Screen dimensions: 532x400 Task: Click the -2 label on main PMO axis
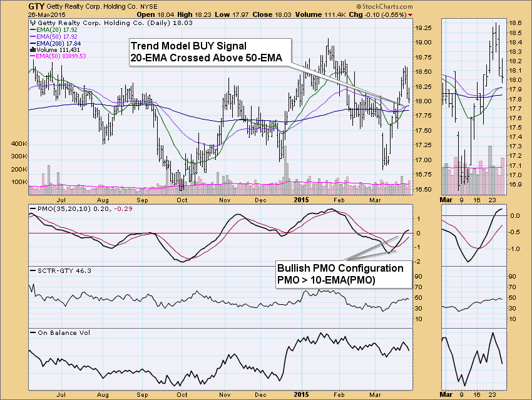click(418, 262)
